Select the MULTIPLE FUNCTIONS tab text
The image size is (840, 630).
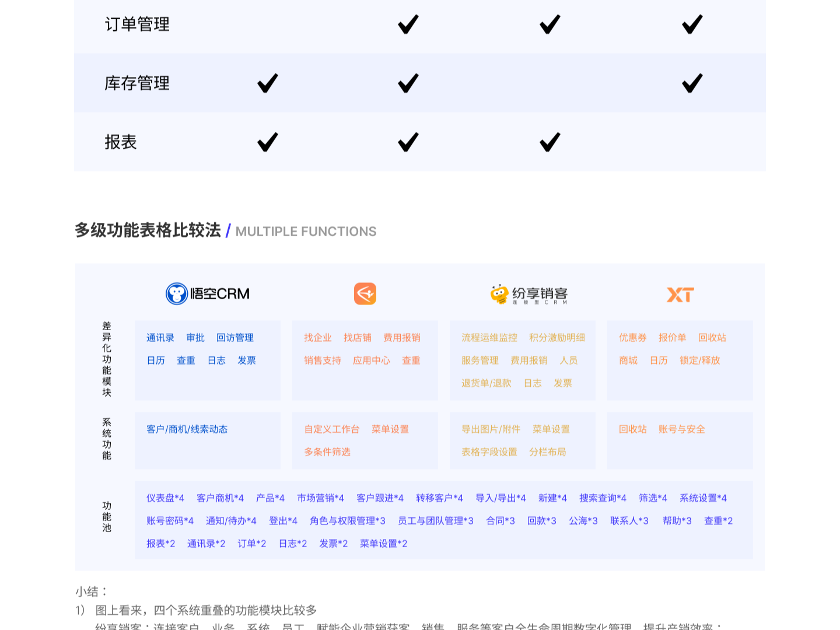coord(306,232)
